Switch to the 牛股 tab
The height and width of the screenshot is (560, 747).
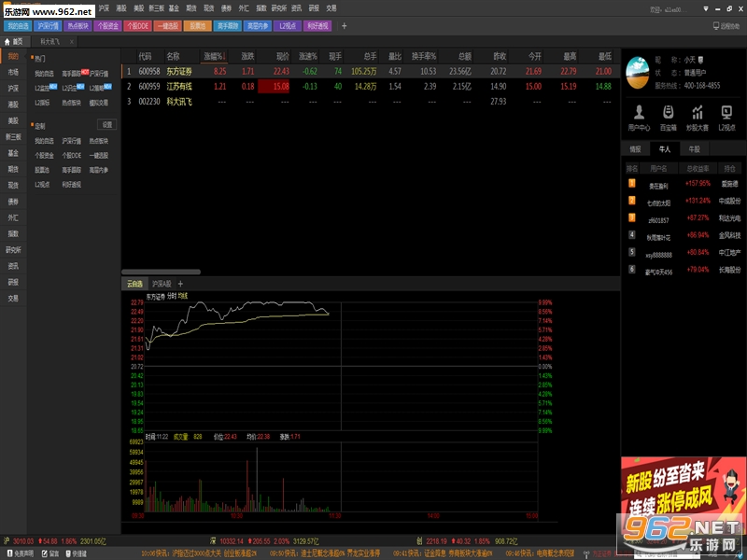tap(694, 149)
